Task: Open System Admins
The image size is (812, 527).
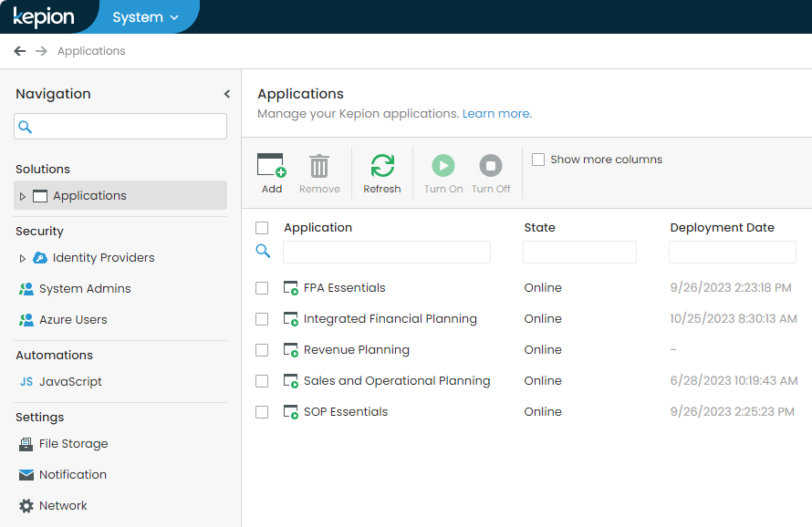Action: (x=85, y=288)
